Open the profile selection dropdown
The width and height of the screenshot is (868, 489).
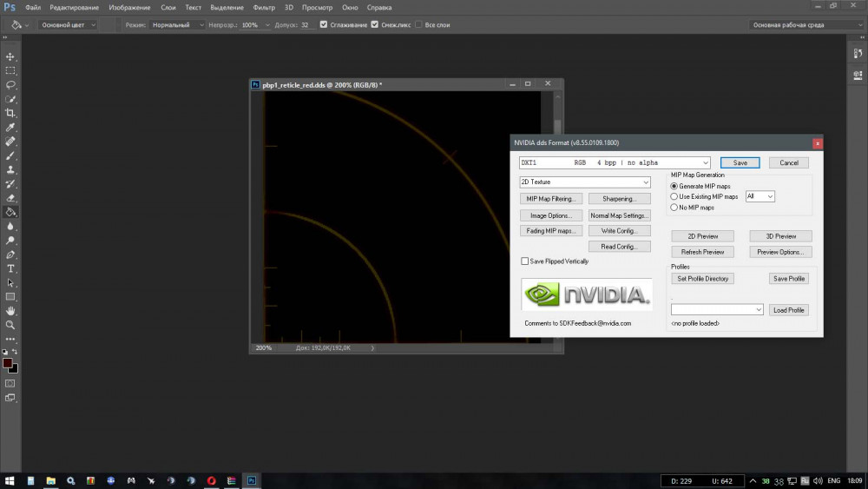pyautogui.click(x=717, y=310)
